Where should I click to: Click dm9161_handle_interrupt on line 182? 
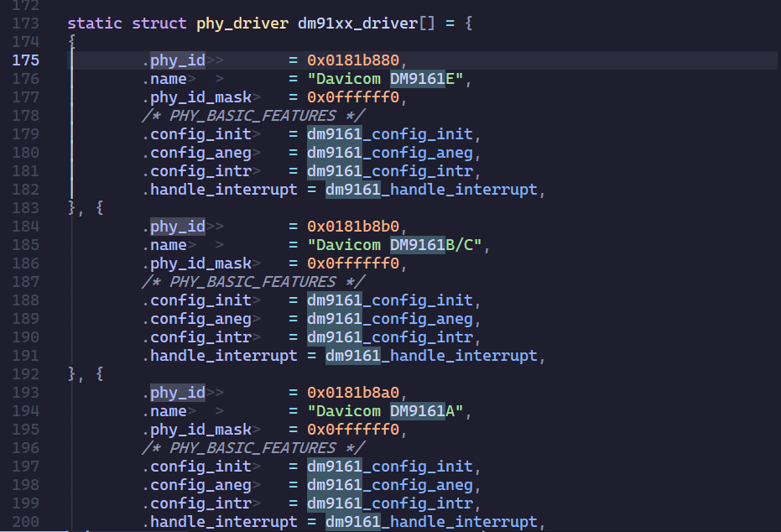tap(431, 190)
